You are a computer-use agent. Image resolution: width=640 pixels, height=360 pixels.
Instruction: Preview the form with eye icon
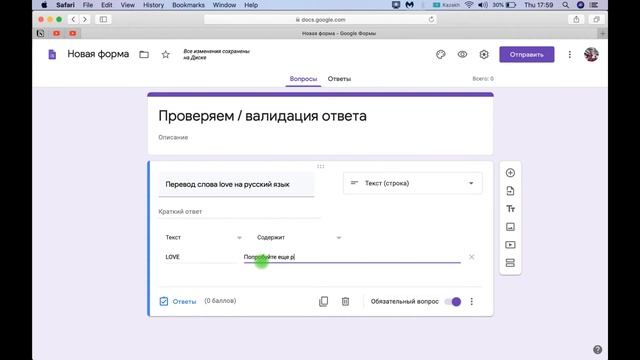(x=462, y=54)
